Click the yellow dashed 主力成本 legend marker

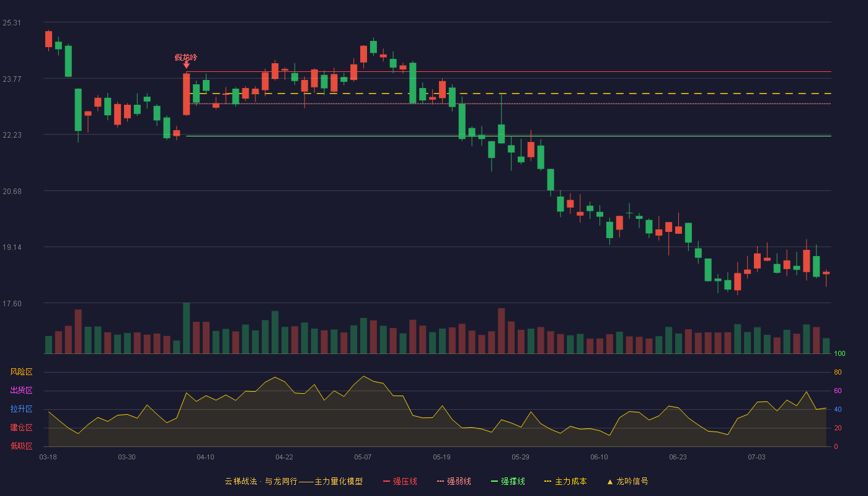click(548, 482)
